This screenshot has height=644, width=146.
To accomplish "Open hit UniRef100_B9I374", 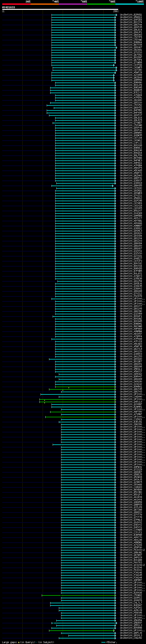I will click(131, 22).
